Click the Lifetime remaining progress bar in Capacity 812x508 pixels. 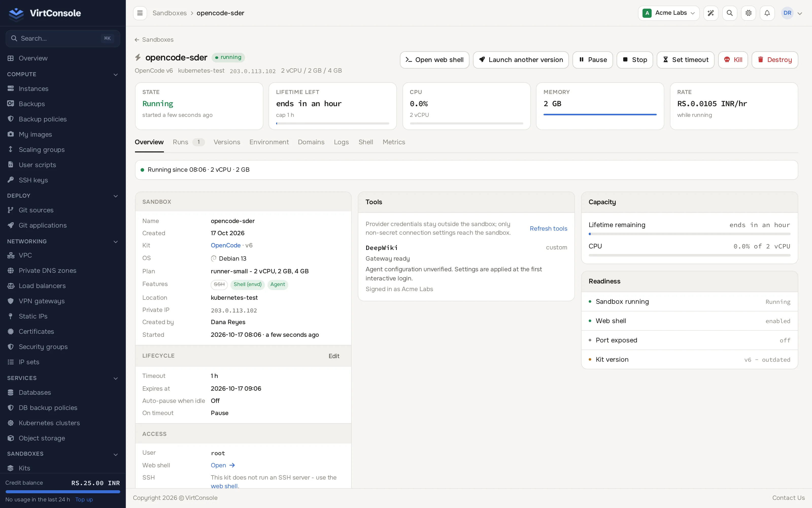coord(689,234)
